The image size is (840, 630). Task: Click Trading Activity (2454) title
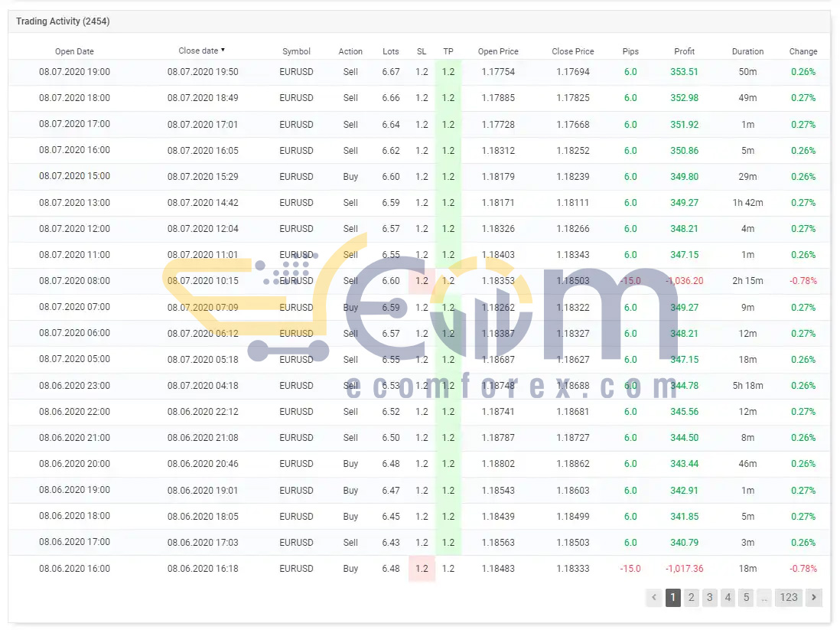pyautogui.click(x=63, y=21)
